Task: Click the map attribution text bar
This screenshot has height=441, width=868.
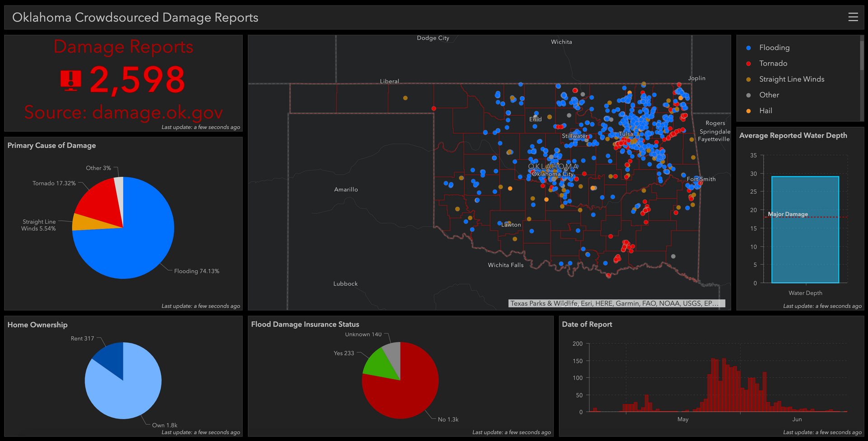Action: tap(617, 304)
